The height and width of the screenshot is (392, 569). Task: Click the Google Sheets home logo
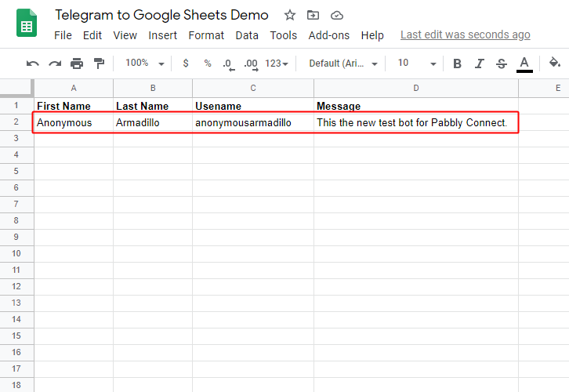point(27,23)
